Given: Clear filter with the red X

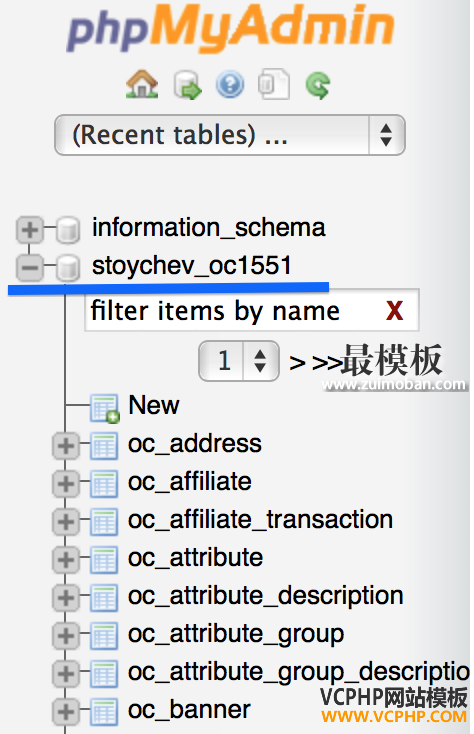Looking at the screenshot, I should pyautogui.click(x=394, y=310).
